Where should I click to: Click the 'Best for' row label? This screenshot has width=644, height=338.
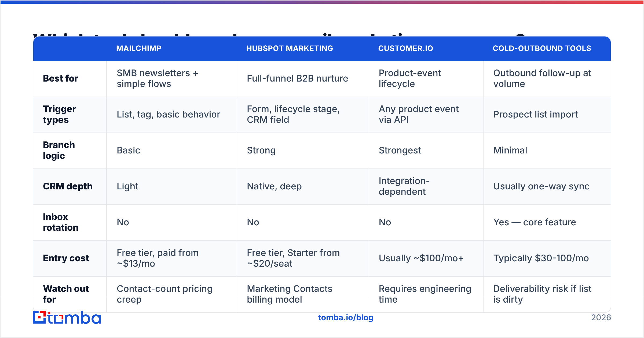tap(60, 78)
